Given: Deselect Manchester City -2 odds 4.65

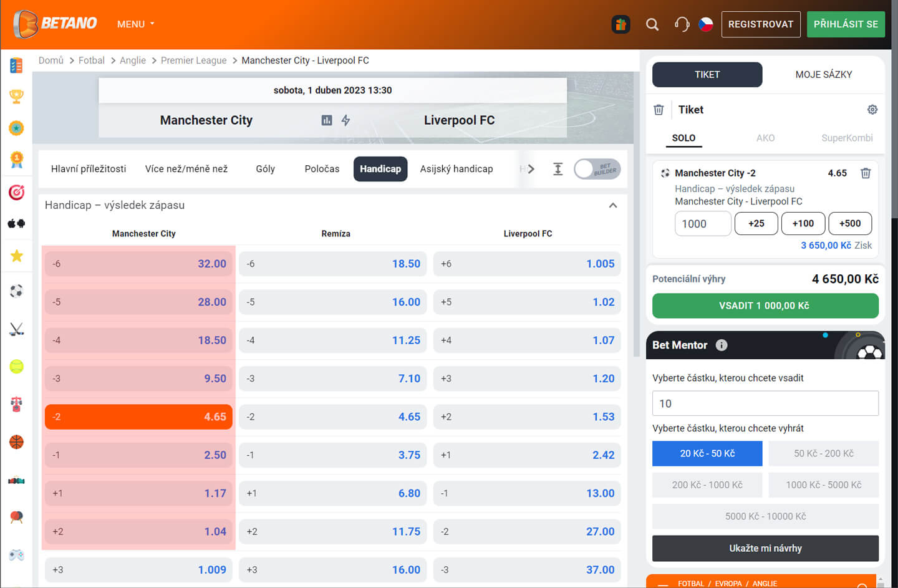Looking at the screenshot, I should [138, 417].
